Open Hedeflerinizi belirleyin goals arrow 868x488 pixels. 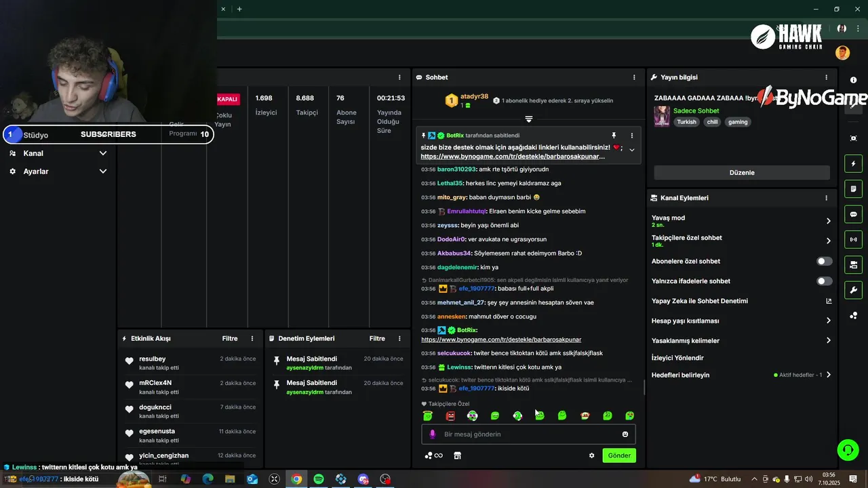[x=828, y=375]
